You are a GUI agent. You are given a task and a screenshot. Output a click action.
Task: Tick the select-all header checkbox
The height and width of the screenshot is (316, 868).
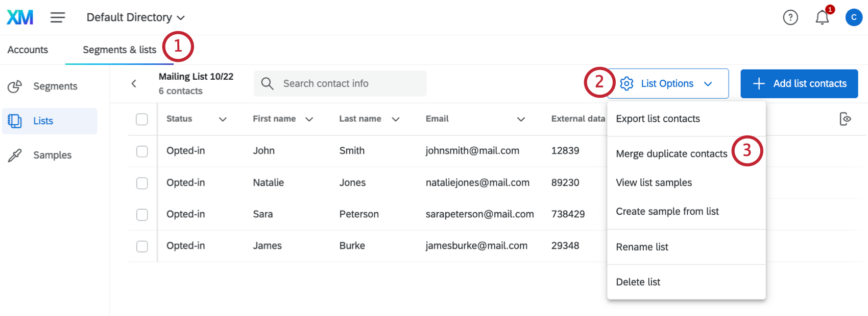tap(142, 119)
